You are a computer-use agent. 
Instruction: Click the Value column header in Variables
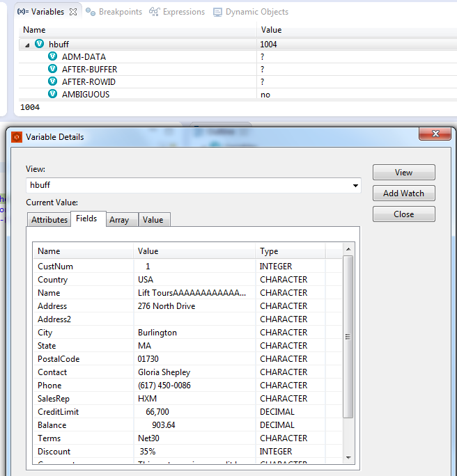coord(357,30)
